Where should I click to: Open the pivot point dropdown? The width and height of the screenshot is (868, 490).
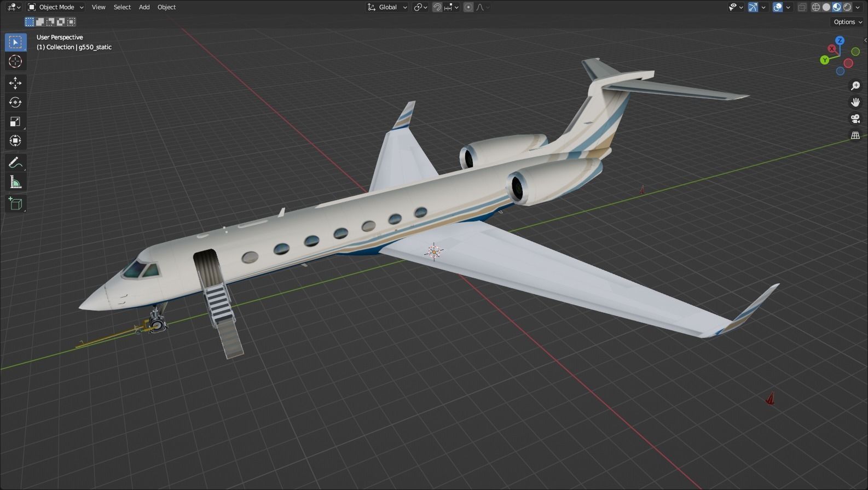420,7
